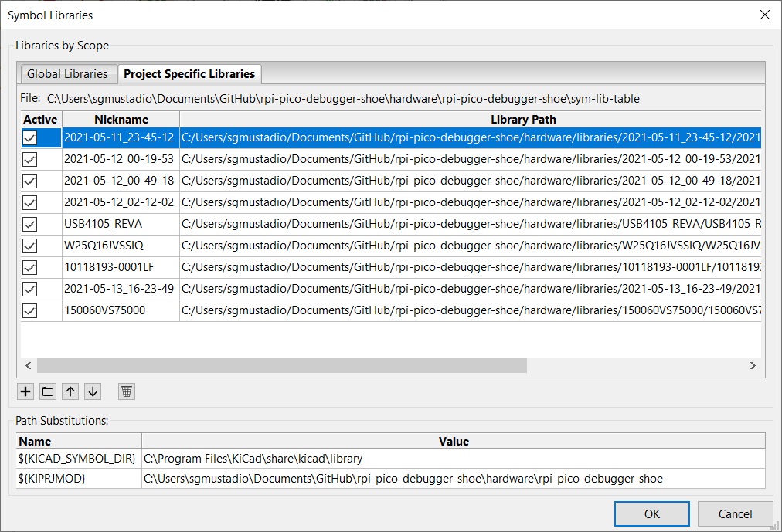The width and height of the screenshot is (782, 532).
Task: Select the Project Specific Libraries tab
Action: 189,74
